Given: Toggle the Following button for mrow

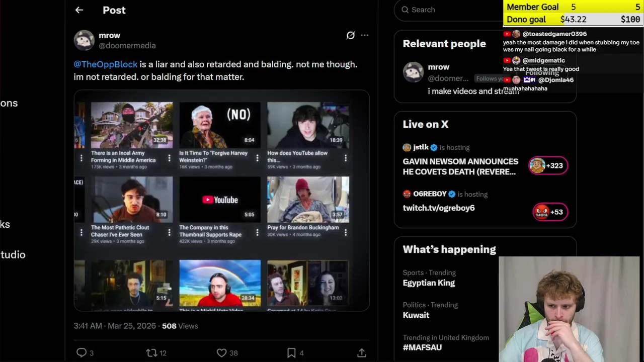Looking at the screenshot, I should click(x=542, y=73).
